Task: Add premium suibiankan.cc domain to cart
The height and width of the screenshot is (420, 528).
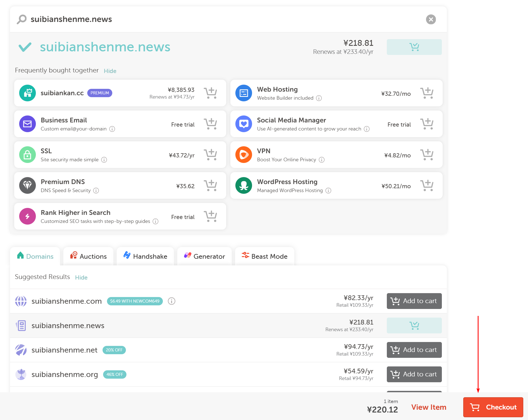Action: pyautogui.click(x=210, y=93)
